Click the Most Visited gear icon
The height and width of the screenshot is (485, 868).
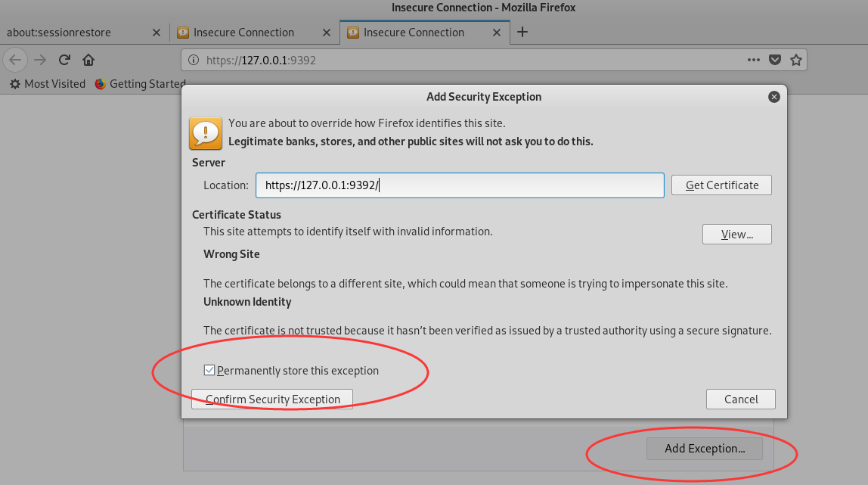tap(15, 83)
